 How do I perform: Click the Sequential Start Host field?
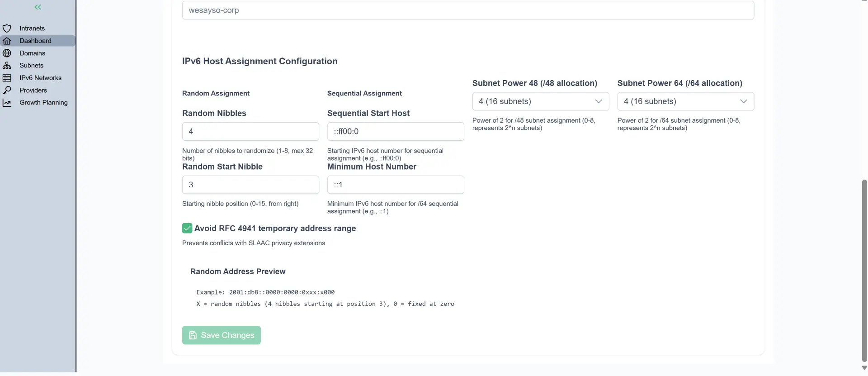coord(396,132)
